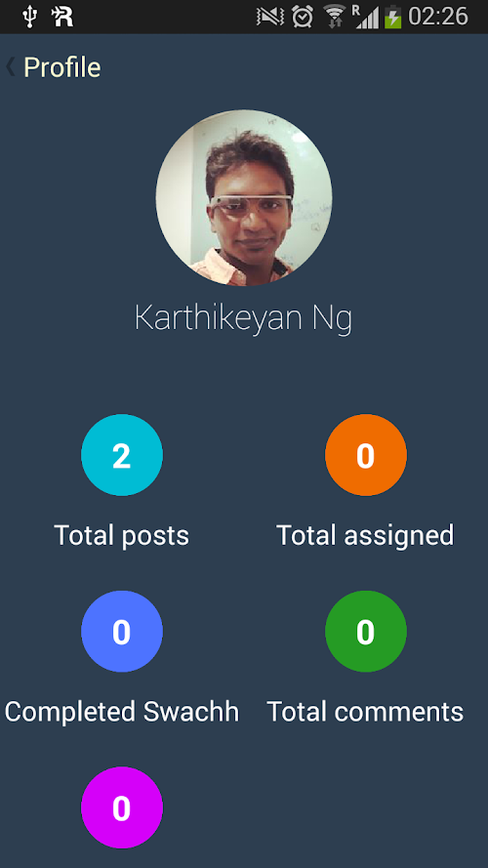
Task: Open the Completed Swachh label
Action: point(122,712)
